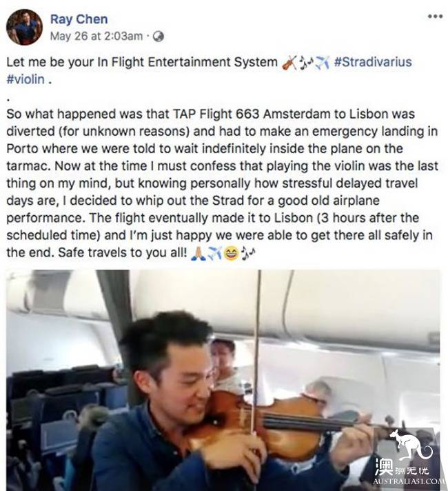The image size is (448, 491).
Task: Play the violin performance video
Action: click(223, 380)
